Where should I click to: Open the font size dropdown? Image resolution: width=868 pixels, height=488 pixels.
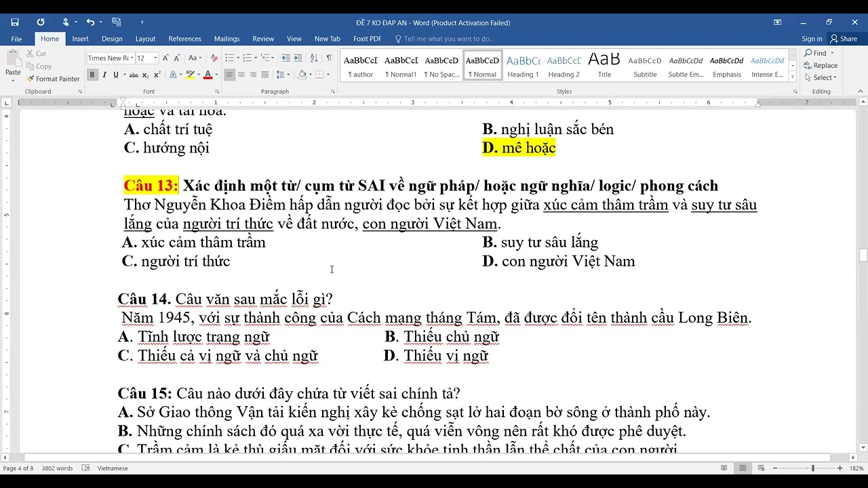click(x=155, y=58)
